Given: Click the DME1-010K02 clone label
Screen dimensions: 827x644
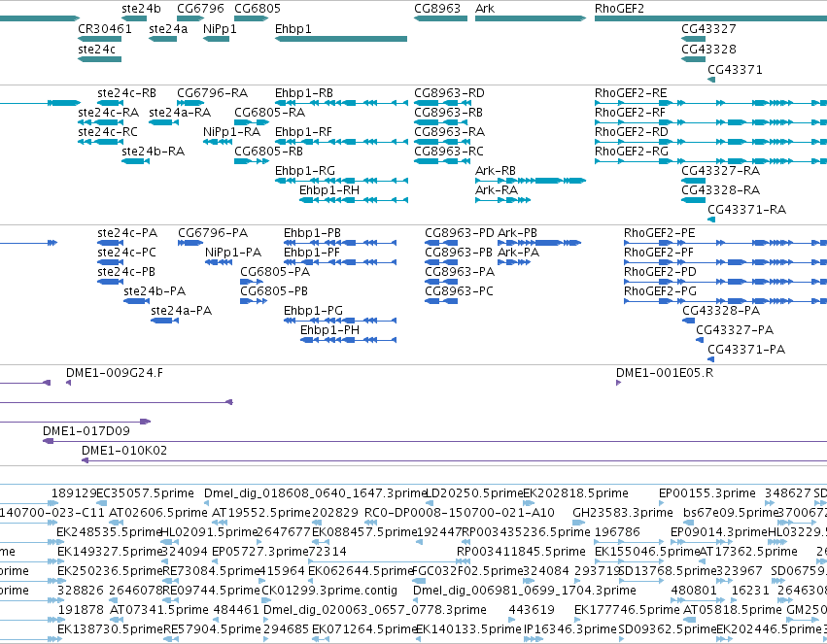Looking at the screenshot, I should click(124, 451).
